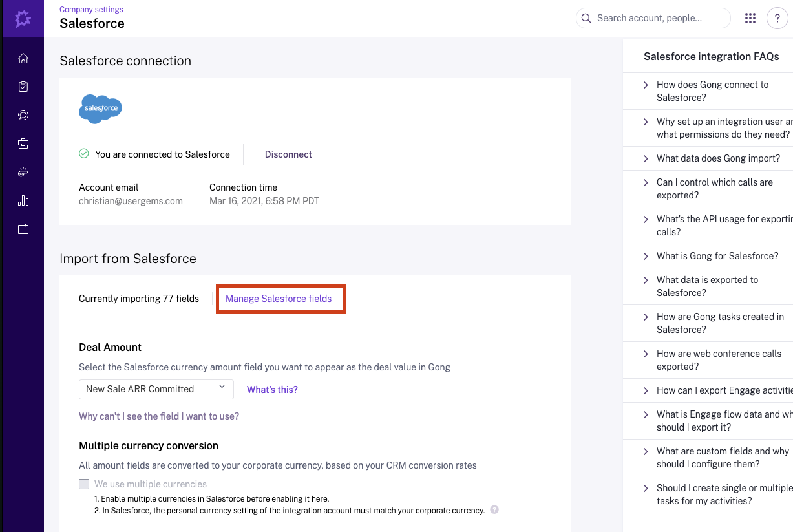Expand 'What data is exported to Salesforce?'
Image resolution: width=793 pixels, height=532 pixels.
click(x=708, y=286)
